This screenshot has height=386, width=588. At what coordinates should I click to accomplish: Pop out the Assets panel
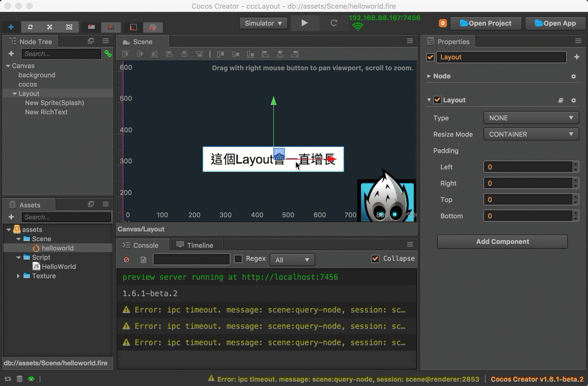pos(91,204)
